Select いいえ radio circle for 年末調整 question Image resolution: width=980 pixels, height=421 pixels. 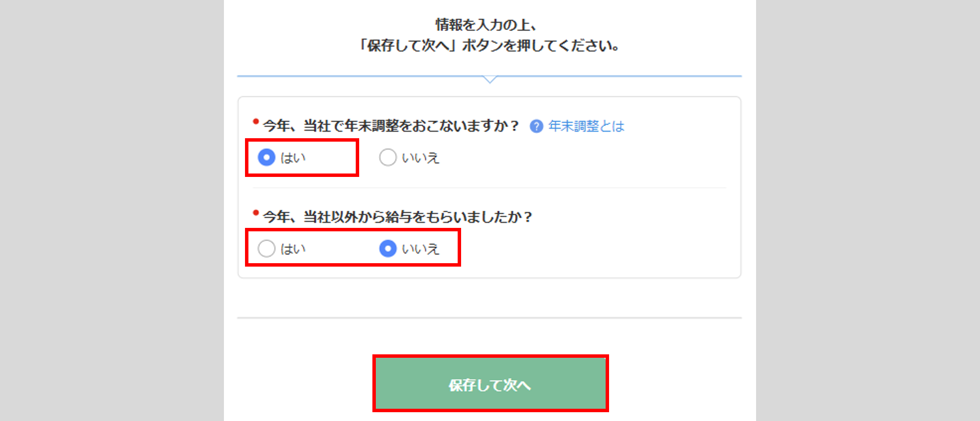(x=388, y=157)
